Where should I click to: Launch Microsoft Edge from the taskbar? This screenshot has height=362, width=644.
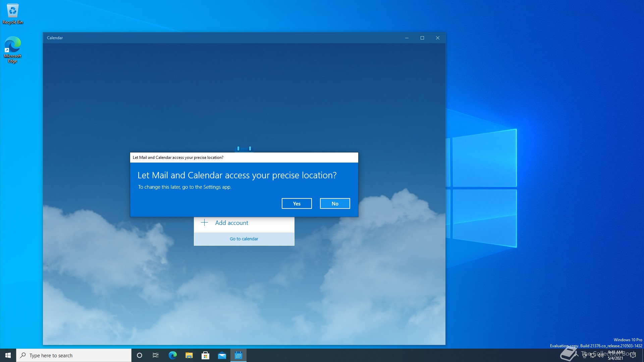pos(172,355)
